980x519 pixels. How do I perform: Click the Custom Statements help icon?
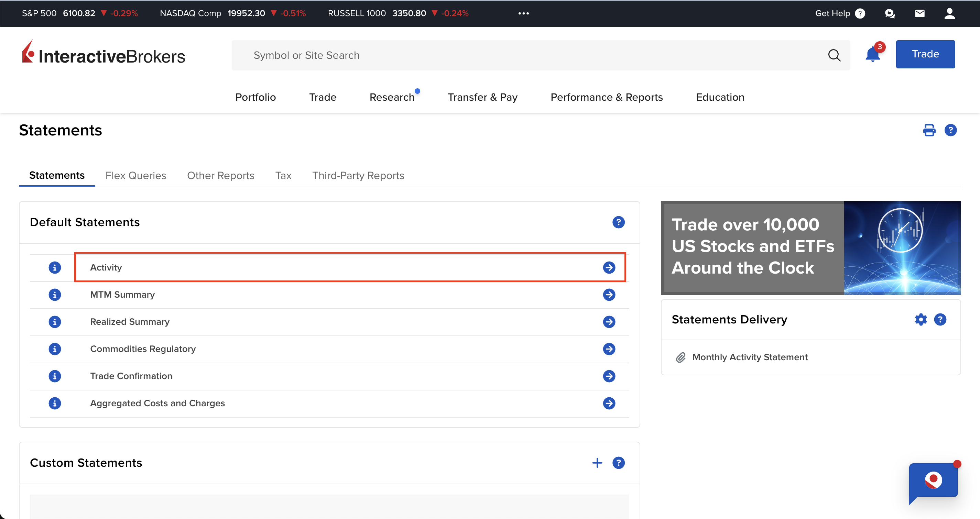coord(619,463)
